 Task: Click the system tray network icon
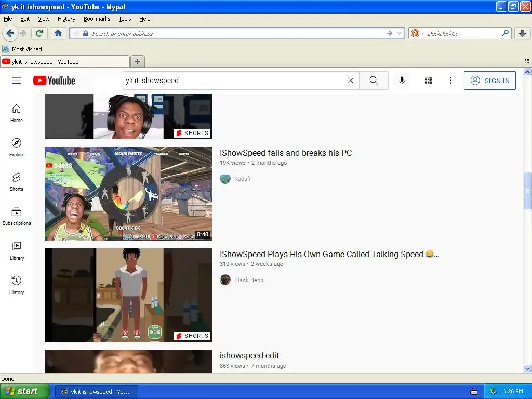point(494,392)
